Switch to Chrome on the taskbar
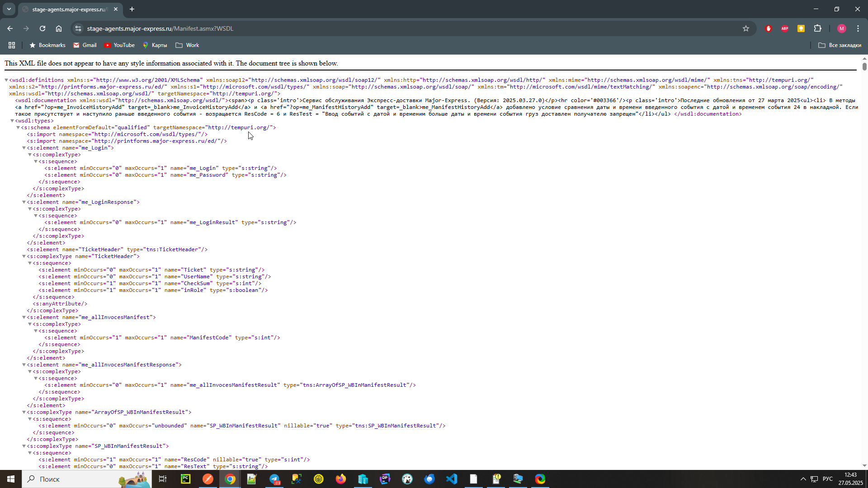The width and height of the screenshot is (868, 488). pos(230,479)
